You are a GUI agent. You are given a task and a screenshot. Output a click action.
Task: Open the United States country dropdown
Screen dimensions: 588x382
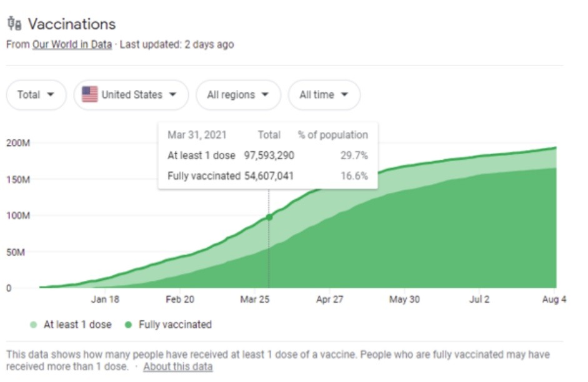(x=131, y=95)
